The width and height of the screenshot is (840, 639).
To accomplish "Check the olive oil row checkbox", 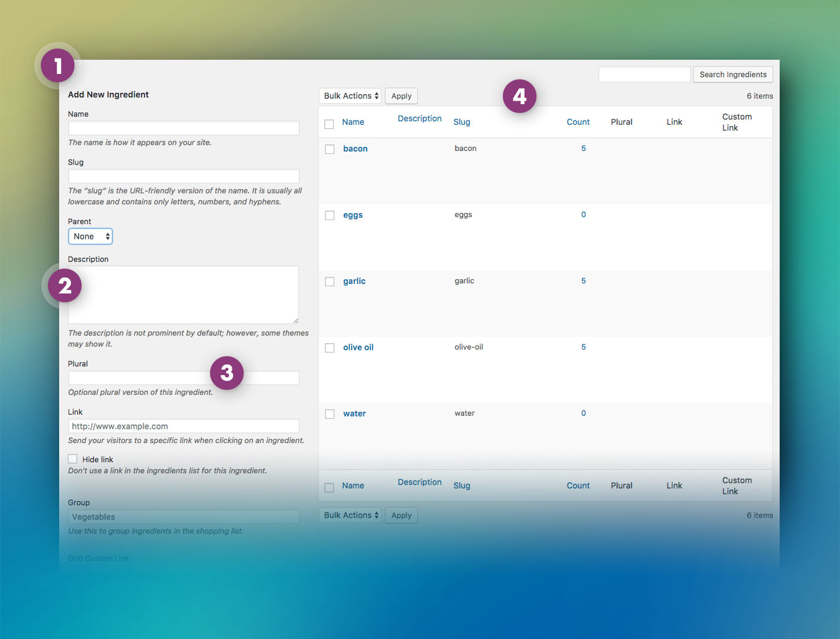I will (x=330, y=348).
